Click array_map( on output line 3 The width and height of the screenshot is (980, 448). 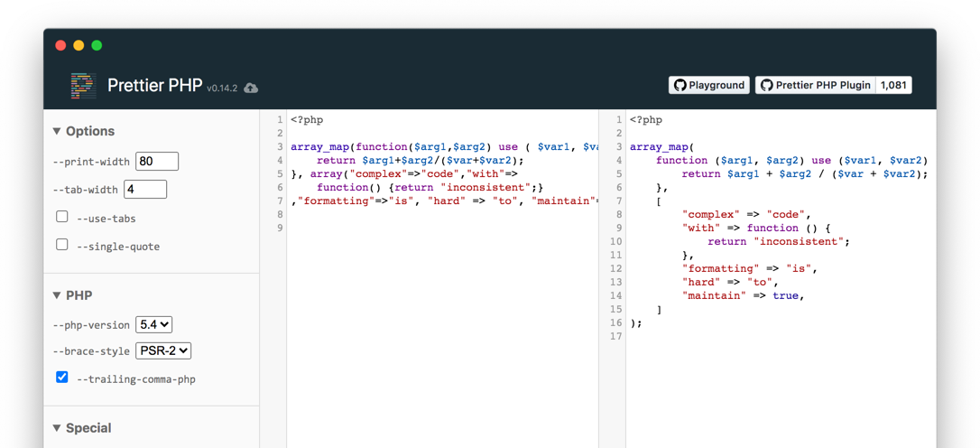pyautogui.click(x=661, y=147)
